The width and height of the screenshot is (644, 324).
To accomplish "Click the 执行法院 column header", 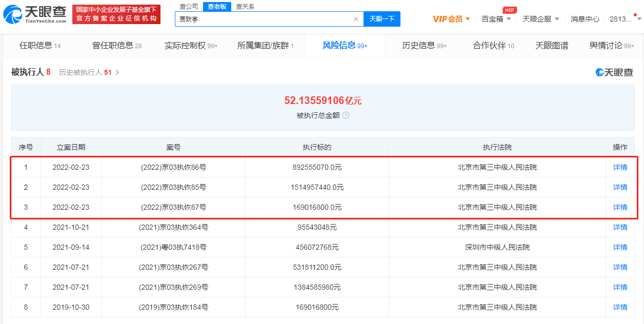I will (x=497, y=147).
